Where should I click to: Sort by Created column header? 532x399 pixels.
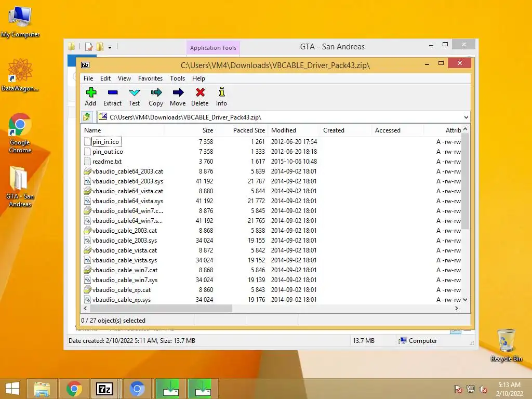pyautogui.click(x=345, y=130)
